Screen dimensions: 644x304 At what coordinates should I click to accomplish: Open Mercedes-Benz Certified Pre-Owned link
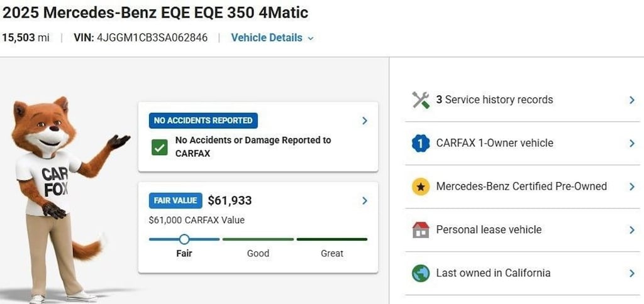tap(521, 187)
